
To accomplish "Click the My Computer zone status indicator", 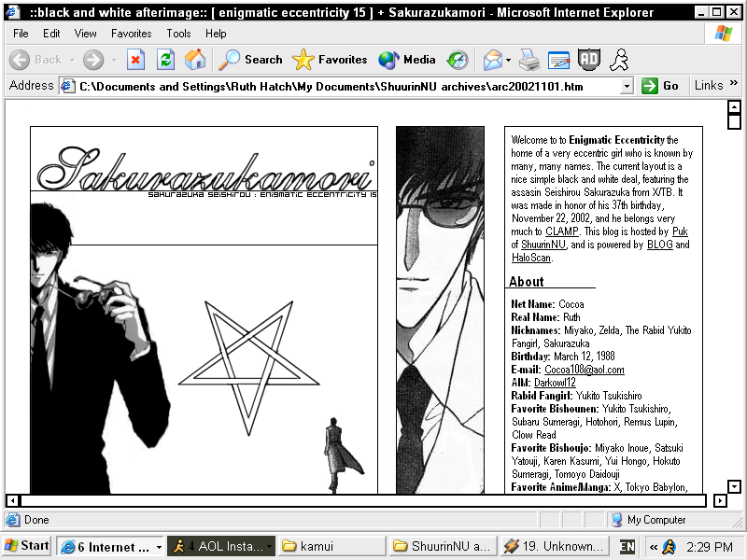I will pyautogui.click(x=649, y=520).
